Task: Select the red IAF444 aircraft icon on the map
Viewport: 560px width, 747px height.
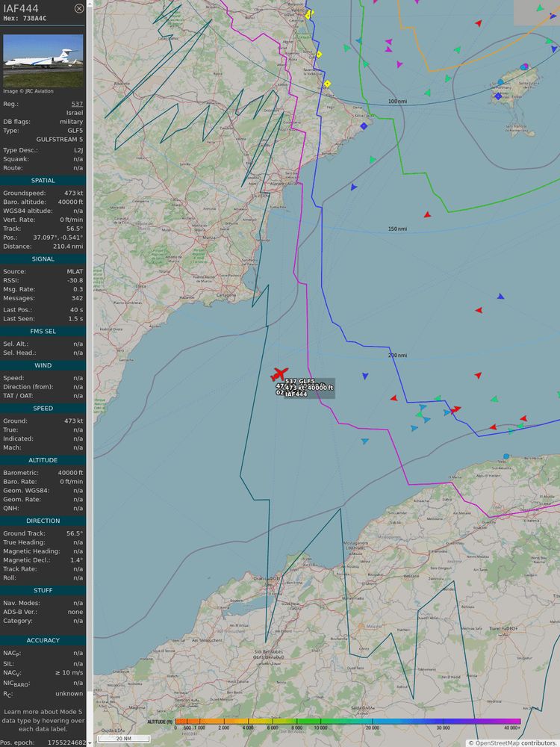Action: tap(279, 373)
